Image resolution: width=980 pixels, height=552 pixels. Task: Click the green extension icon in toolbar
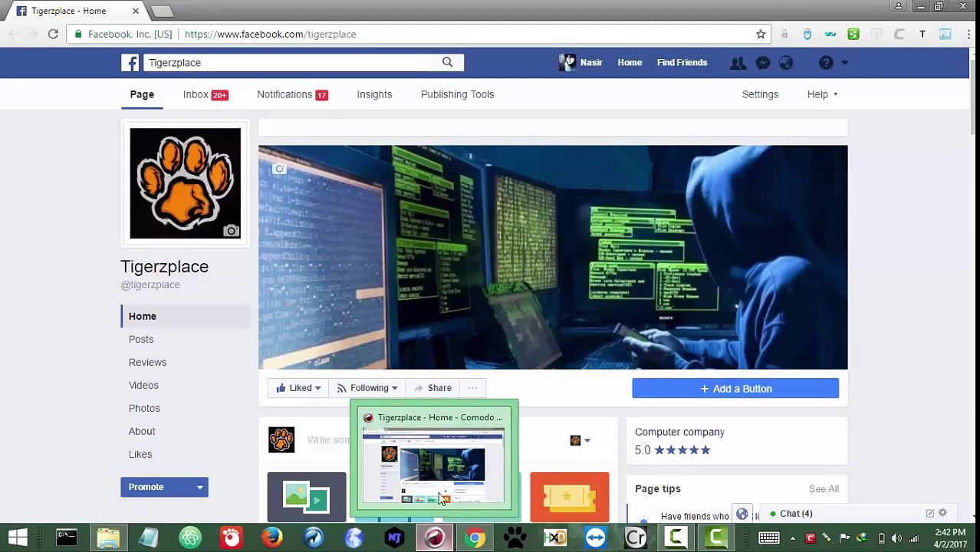pos(853,34)
